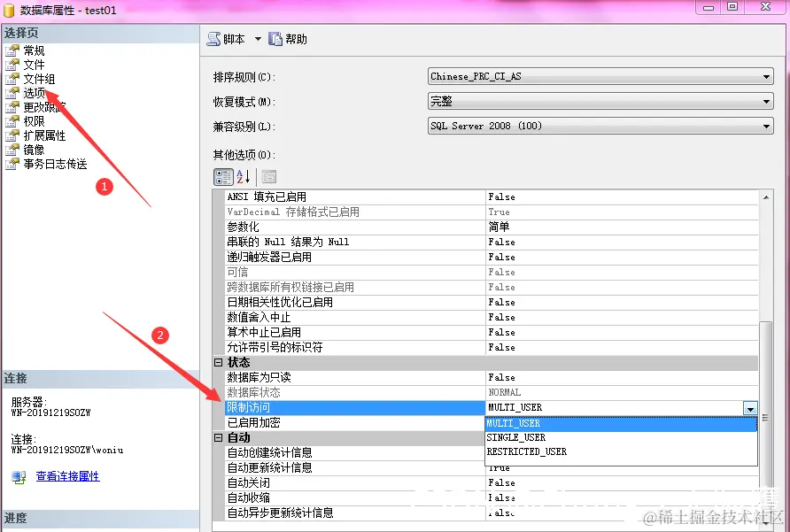Click the property pages icon
The image size is (790, 532).
click(x=269, y=177)
